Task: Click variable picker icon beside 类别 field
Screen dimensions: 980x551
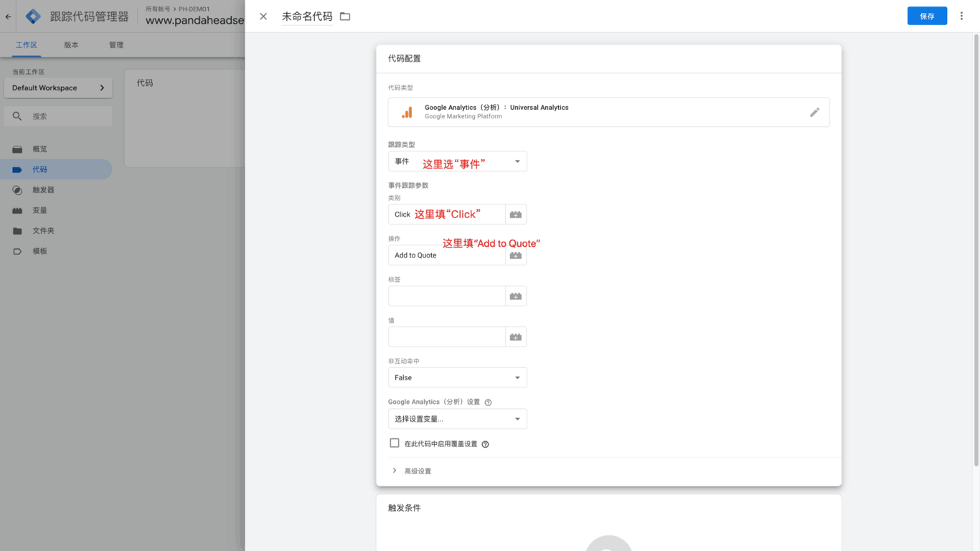Action: click(x=515, y=215)
